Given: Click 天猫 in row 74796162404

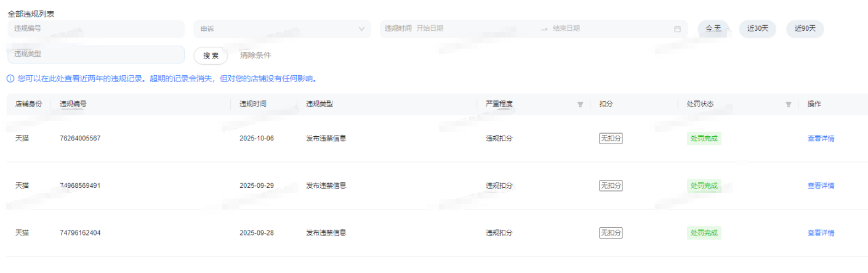Looking at the screenshot, I should [x=22, y=233].
